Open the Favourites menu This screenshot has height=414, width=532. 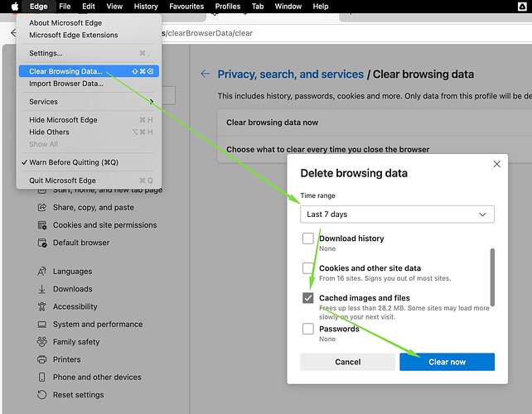186,7
